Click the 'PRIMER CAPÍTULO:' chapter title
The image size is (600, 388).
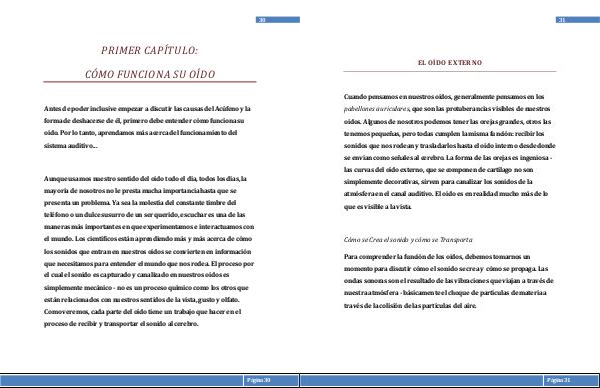(x=150, y=51)
